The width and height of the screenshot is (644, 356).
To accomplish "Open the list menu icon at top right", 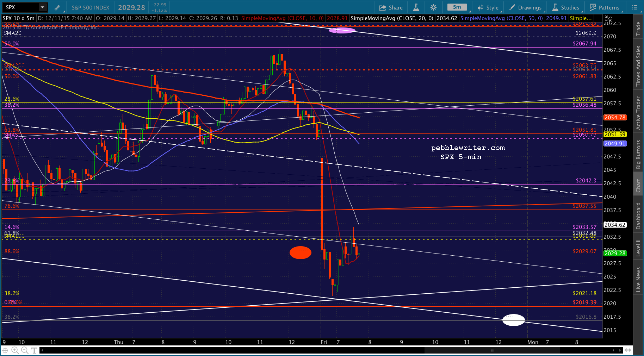I will (x=634, y=7).
